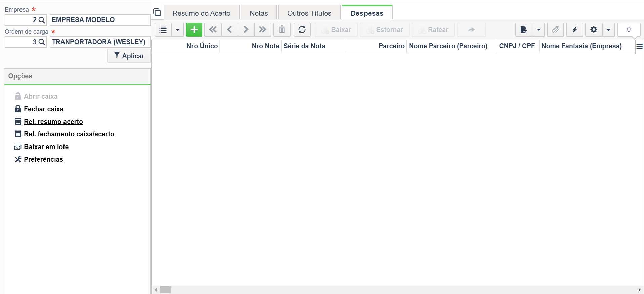This screenshot has height=294, width=644.
Task: Click the lightning bolt actions icon
Action: tap(574, 30)
